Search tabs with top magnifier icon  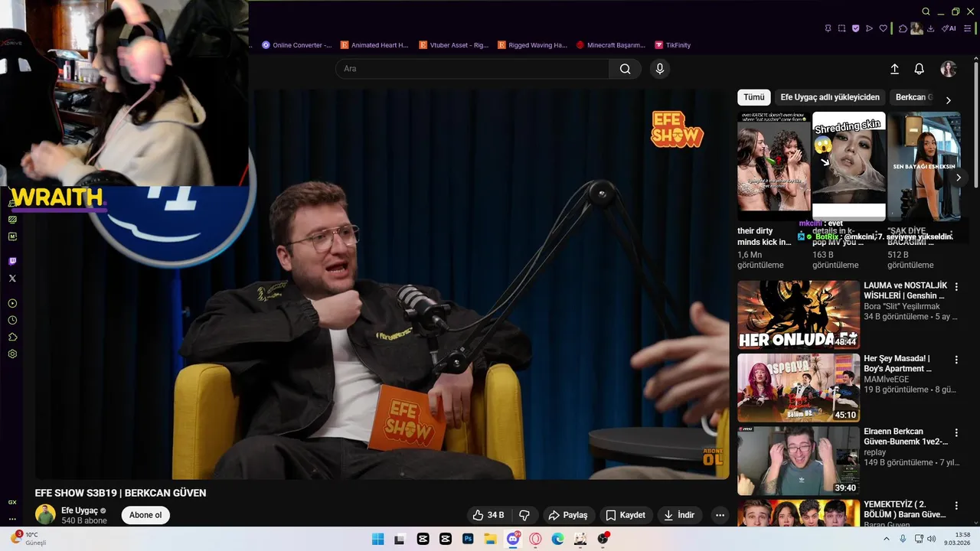pos(926,11)
